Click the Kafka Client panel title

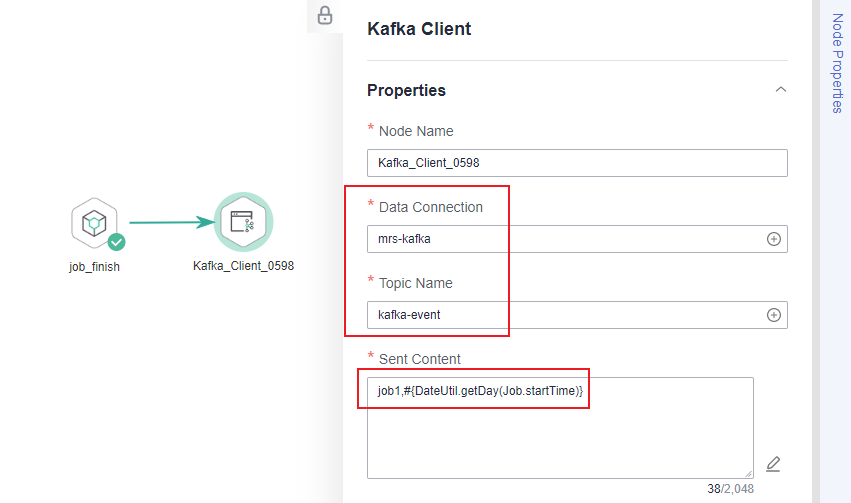(x=419, y=29)
